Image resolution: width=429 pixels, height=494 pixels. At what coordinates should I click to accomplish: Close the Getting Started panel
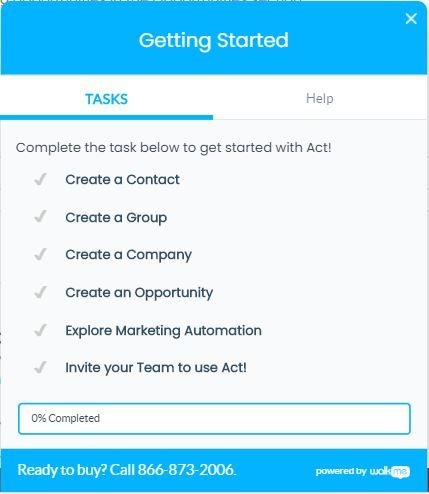(x=411, y=19)
